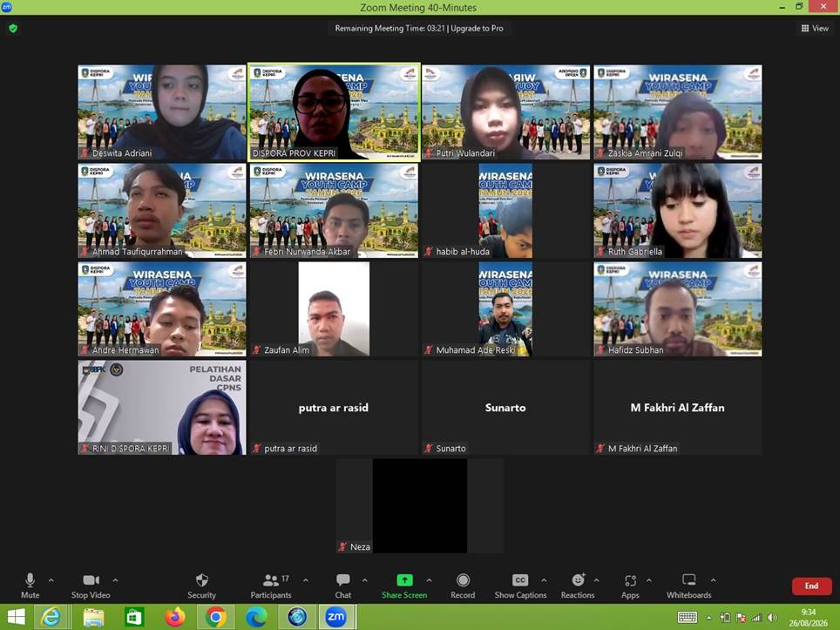Screen dimensions: 840x630
Task: Expand the arrow next to Share Screen
Action: [429, 580]
